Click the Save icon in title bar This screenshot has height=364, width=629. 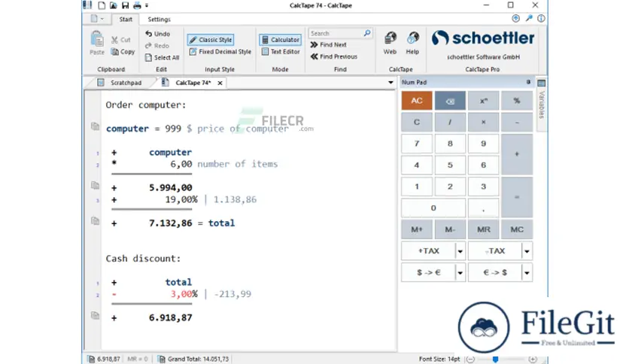tap(125, 5)
